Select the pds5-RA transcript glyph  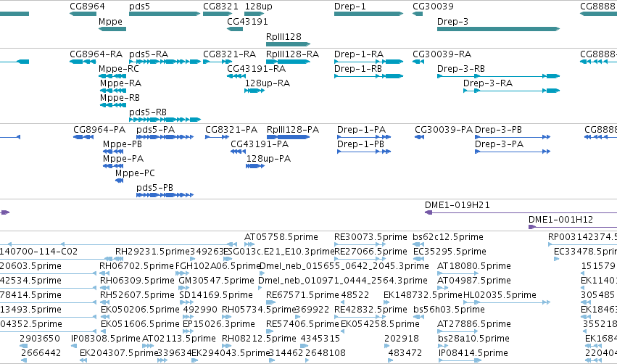click(x=165, y=62)
